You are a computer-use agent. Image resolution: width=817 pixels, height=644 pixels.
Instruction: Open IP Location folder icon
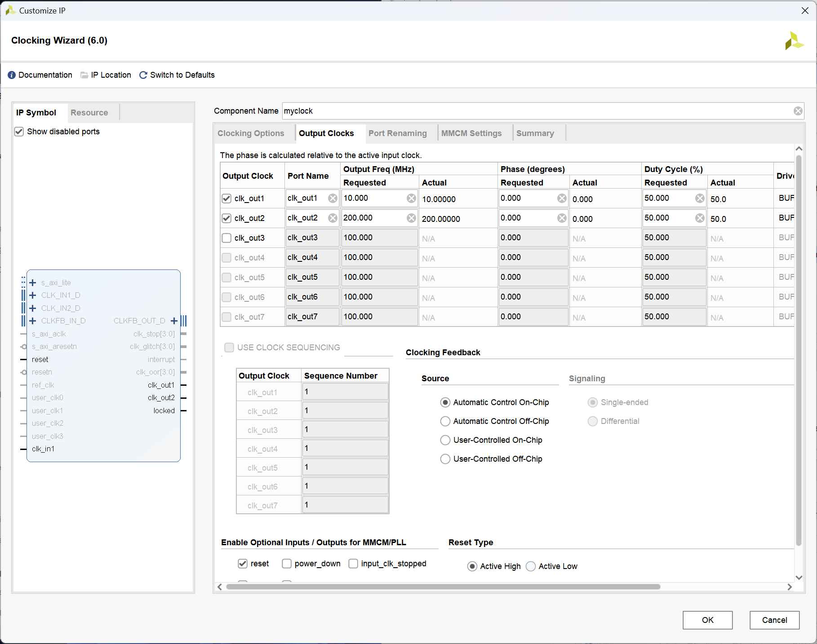point(84,75)
